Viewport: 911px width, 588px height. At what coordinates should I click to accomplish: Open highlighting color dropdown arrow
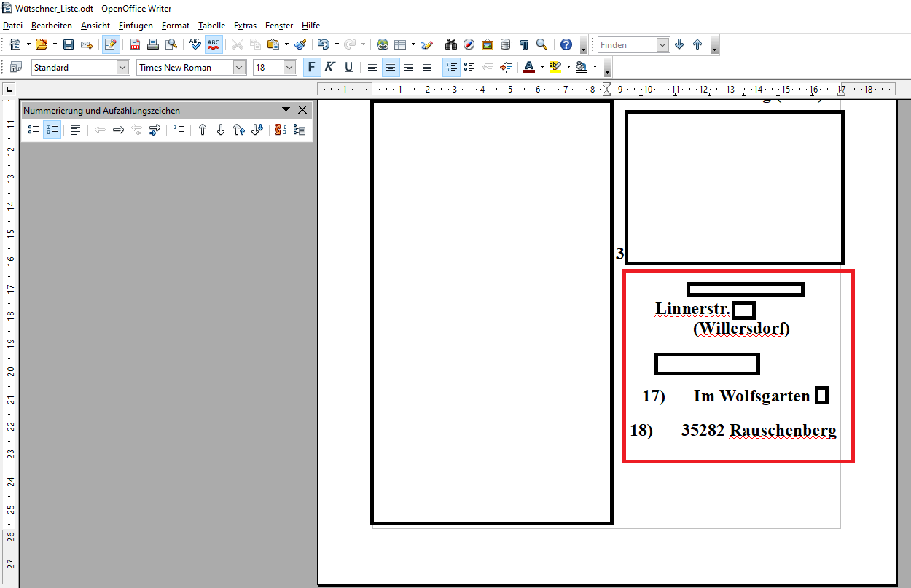pyautogui.click(x=568, y=67)
